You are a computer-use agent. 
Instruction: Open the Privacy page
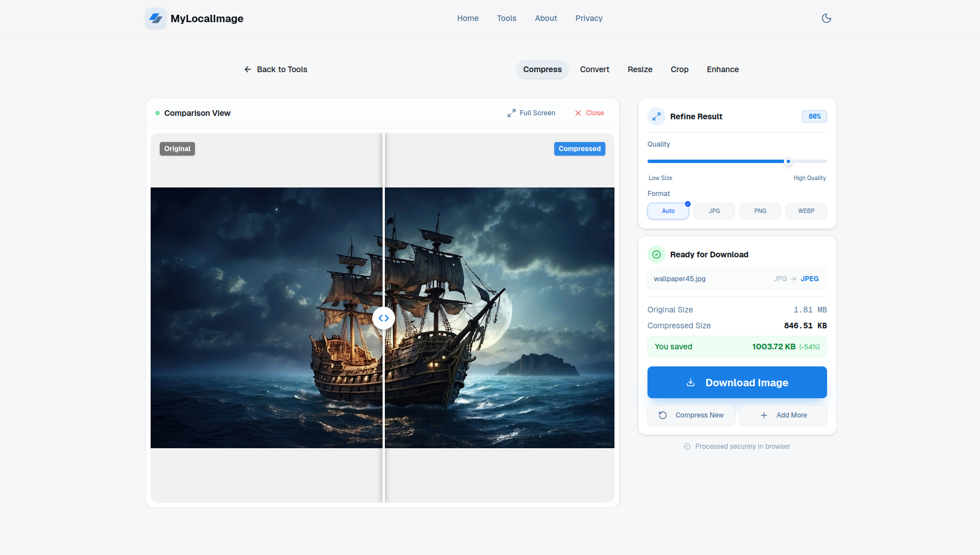pos(589,18)
